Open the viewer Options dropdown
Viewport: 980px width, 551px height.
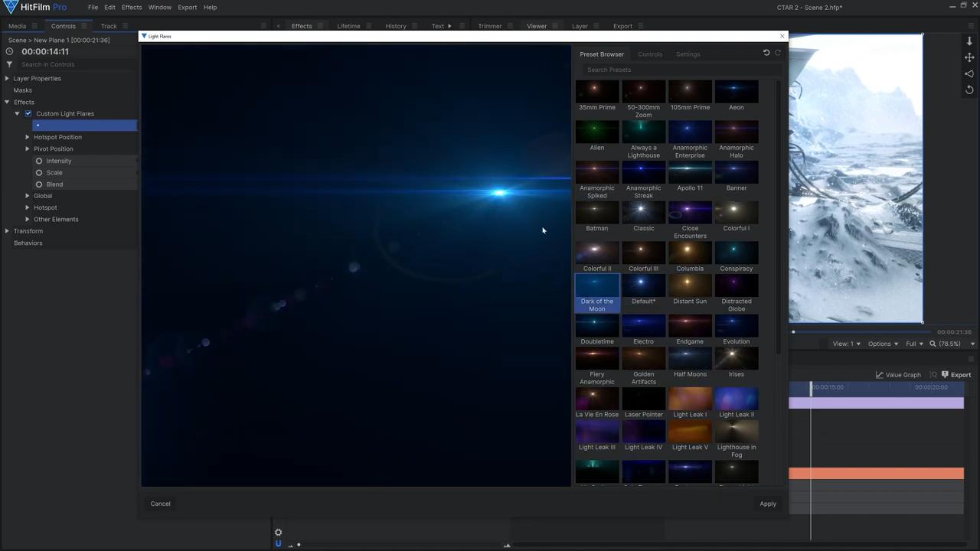coord(883,344)
